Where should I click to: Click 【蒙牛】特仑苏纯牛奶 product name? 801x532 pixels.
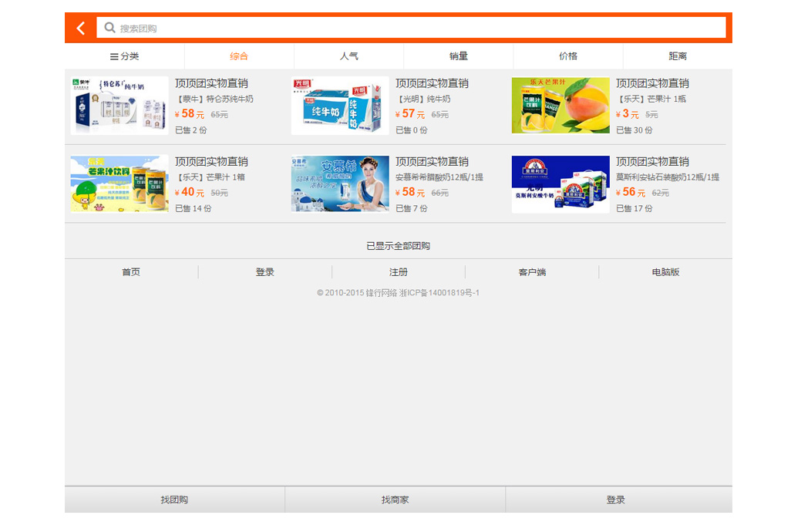tap(214, 99)
